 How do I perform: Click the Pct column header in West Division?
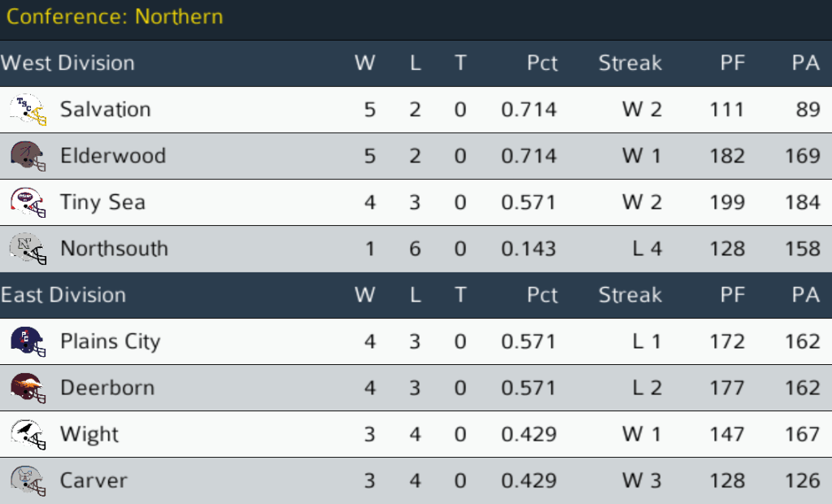click(x=542, y=63)
